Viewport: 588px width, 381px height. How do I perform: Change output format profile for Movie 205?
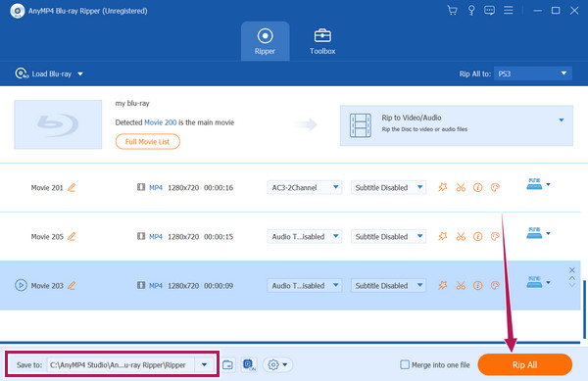point(538,233)
